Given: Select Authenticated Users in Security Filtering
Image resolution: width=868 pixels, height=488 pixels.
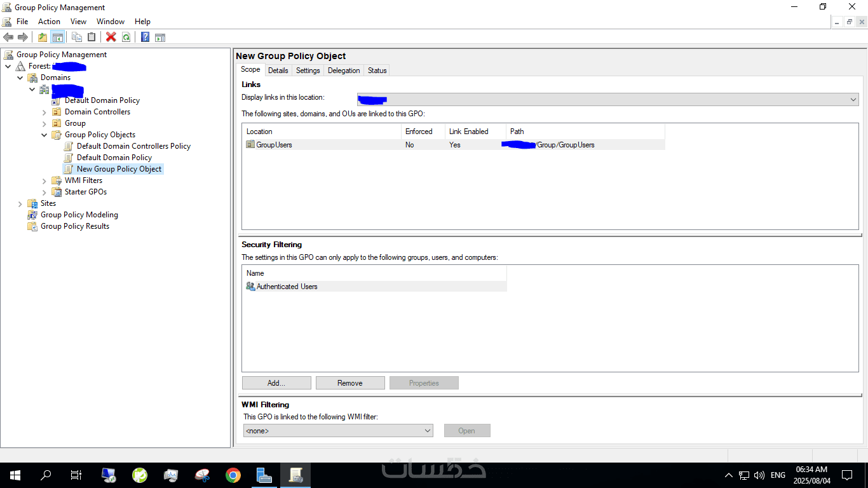Looking at the screenshot, I should [376, 287].
